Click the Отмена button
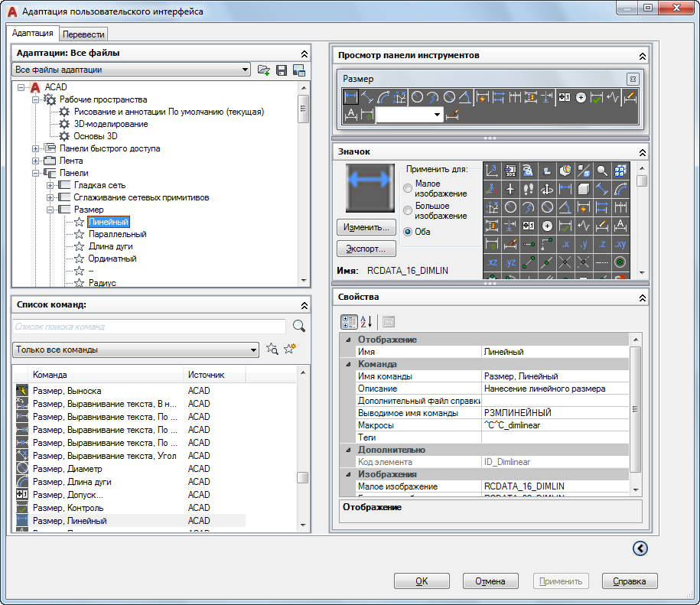 pyautogui.click(x=490, y=581)
